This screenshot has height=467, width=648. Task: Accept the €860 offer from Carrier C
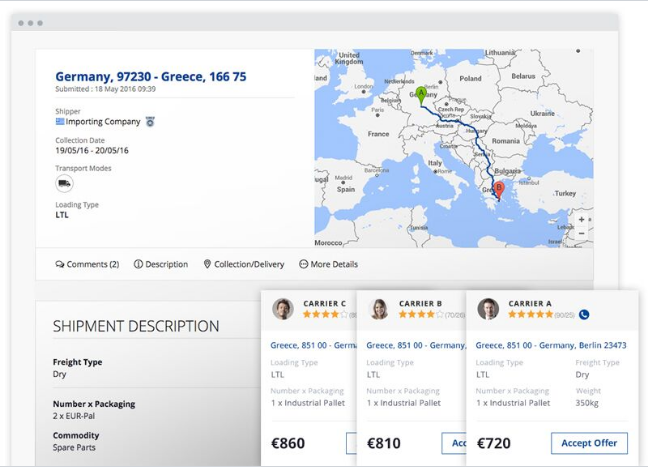[x=352, y=443]
